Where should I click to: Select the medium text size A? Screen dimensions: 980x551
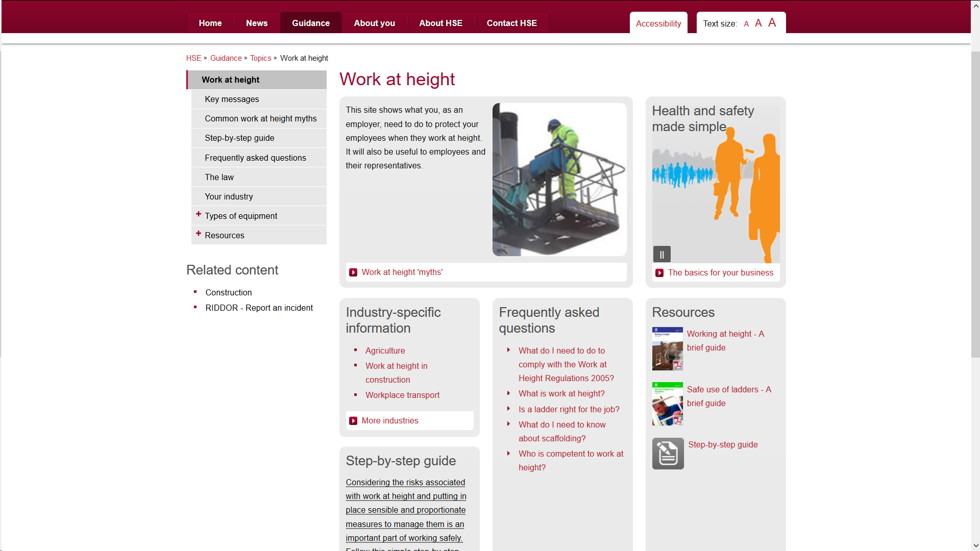point(758,23)
